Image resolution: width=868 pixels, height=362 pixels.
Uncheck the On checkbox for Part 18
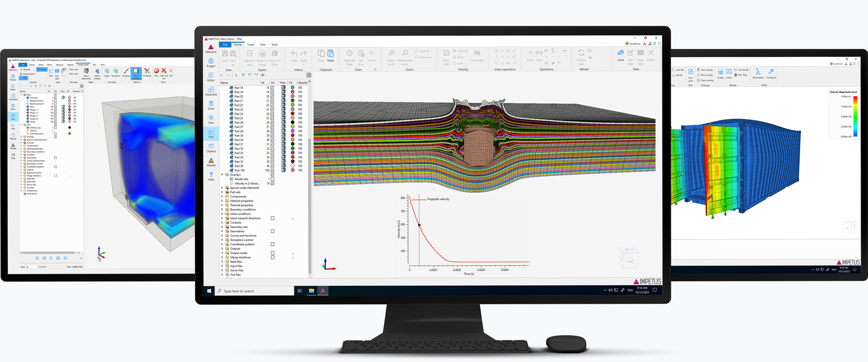pos(273,88)
